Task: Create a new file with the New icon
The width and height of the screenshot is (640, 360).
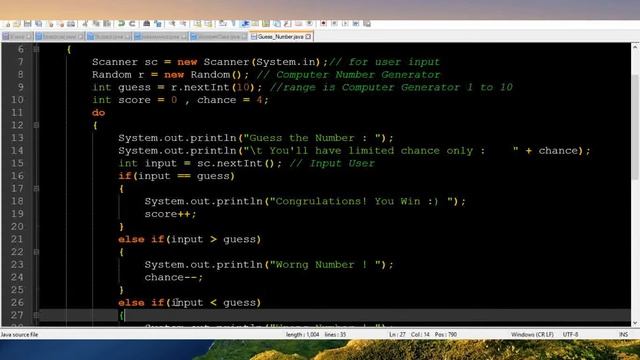Action: [x=7, y=24]
